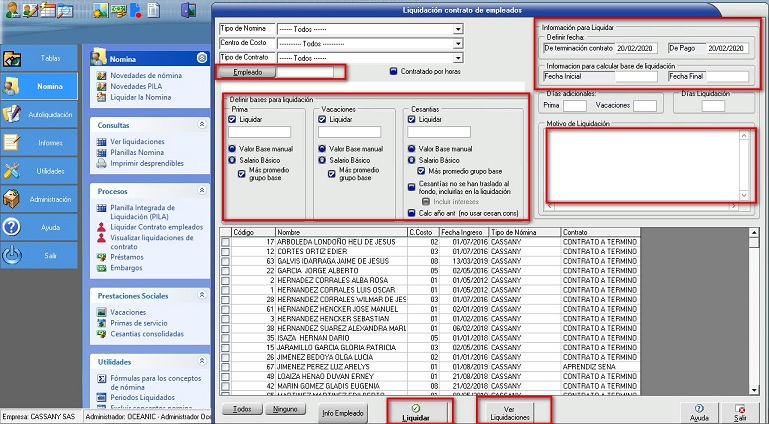Screen dimensions: 769x424
Task: Click the Ayuda question mark icon
Action: (x=12, y=227)
